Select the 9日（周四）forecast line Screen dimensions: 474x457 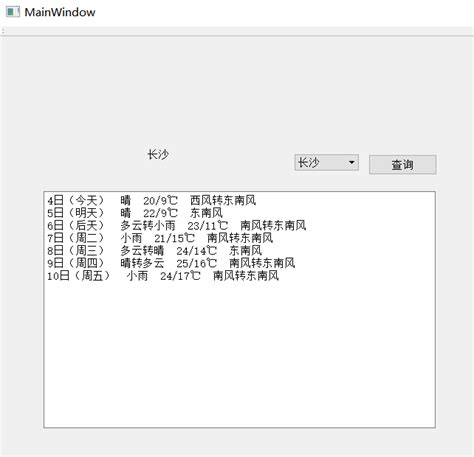tap(171, 263)
